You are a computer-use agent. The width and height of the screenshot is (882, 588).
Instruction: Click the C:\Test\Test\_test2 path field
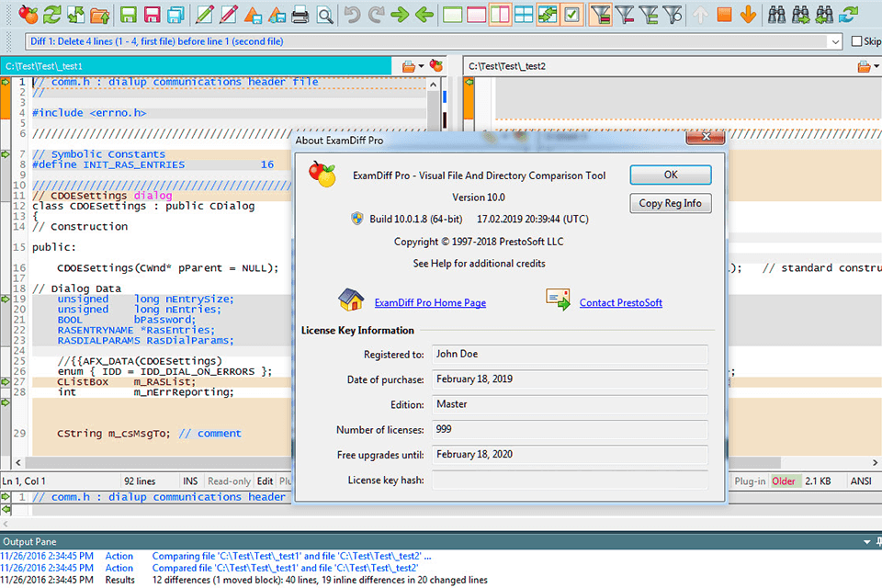click(659, 66)
